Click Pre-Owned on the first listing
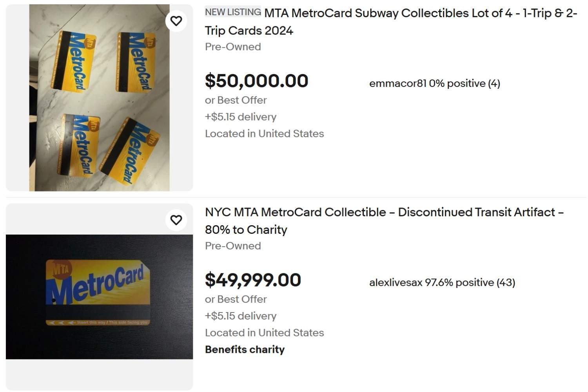This screenshot has width=588, height=392. [232, 47]
